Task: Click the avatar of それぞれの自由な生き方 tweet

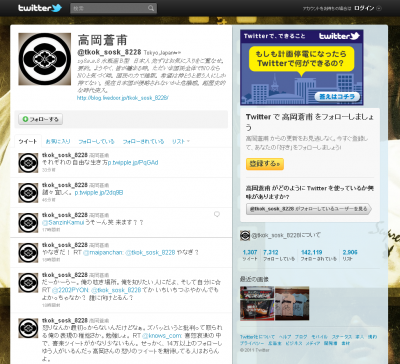Action: [28, 163]
